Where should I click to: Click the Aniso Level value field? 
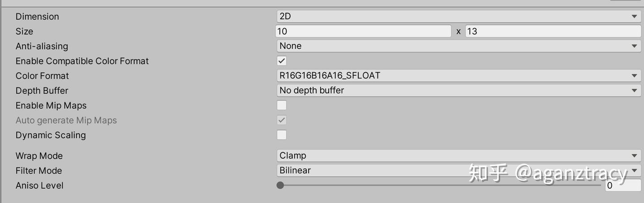click(x=623, y=186)
